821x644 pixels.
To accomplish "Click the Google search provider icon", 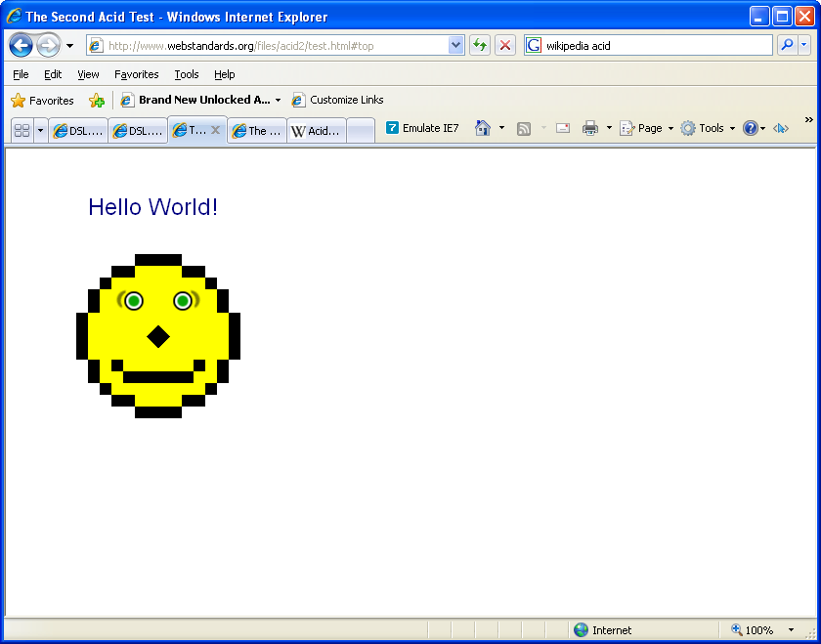I will point(534,46).
